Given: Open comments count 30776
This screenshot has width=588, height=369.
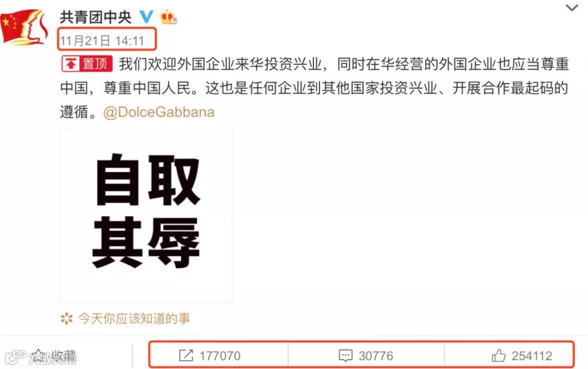Looking at the screenshot, I should pyautogui.click(x=376, y=356).
